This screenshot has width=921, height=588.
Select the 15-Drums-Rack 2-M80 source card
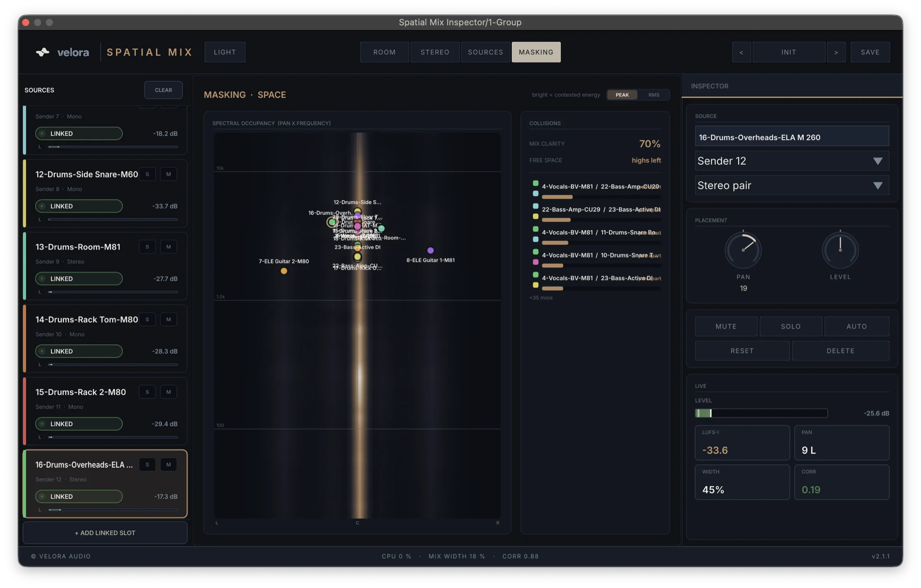coord(105,411)
